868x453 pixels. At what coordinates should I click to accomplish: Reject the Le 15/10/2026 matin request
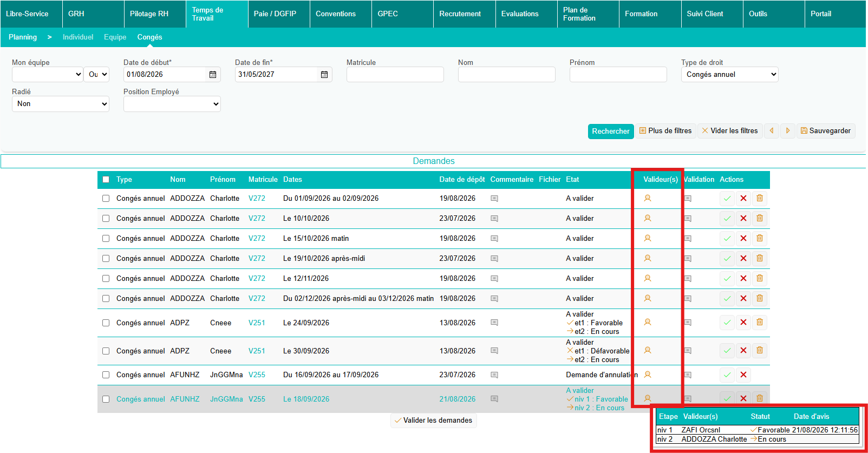[x=743, y=239]
